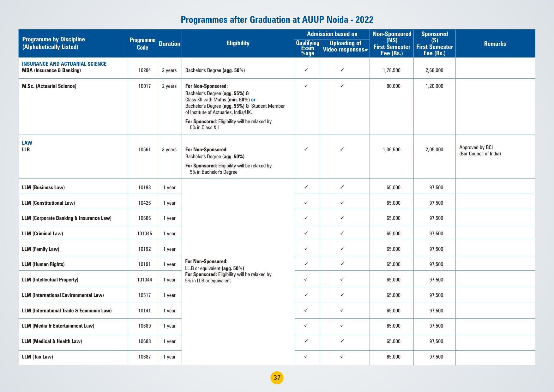Select programme code "101044"
This screenshot has height=392, width=554.
coord(145,280)
